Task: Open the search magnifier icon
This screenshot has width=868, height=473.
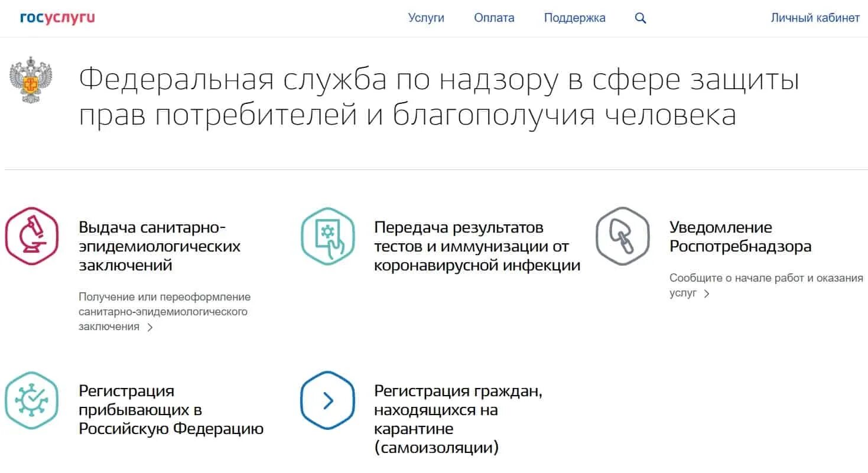Action: pos(641,18)
